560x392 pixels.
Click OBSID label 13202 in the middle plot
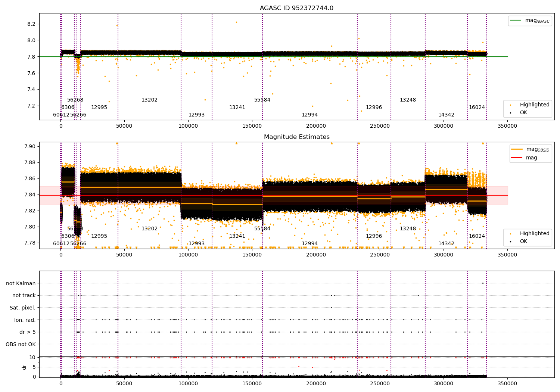click(x=150, y=229)
